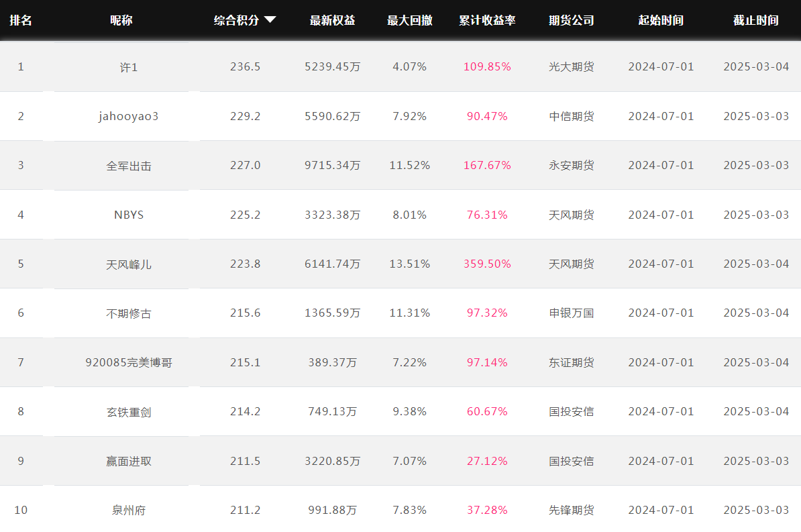801x532 pixels.
Task: Click the 最大回撤 column header
Action: pos(410,20)
